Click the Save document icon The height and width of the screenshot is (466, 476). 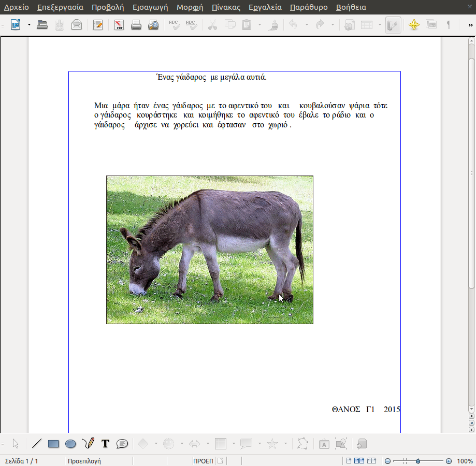(60, 24)
